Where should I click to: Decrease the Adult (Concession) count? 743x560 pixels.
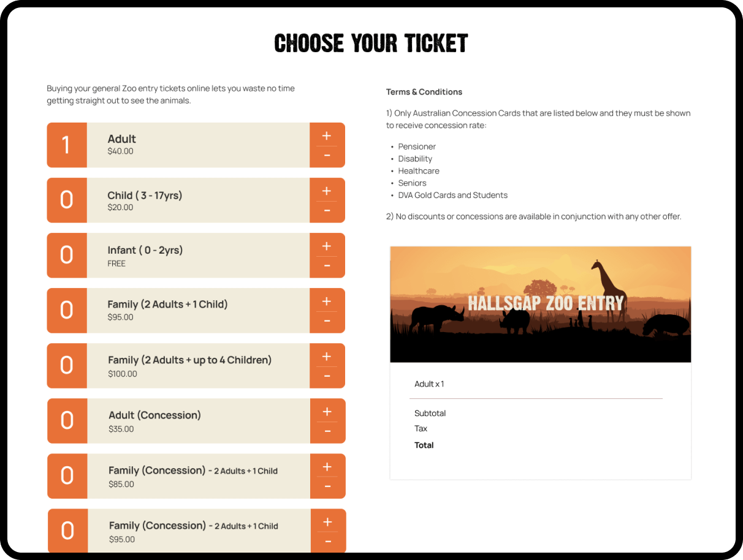pos(327,430)
